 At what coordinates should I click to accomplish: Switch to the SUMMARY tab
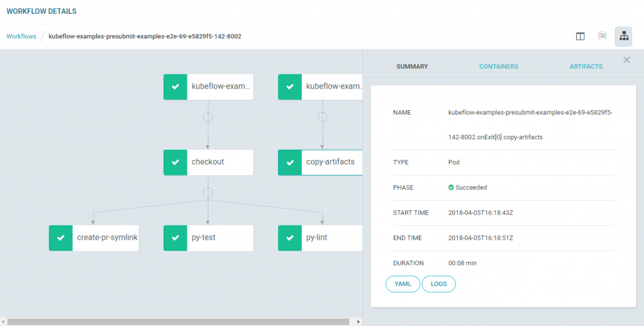[x=412, y=66]
